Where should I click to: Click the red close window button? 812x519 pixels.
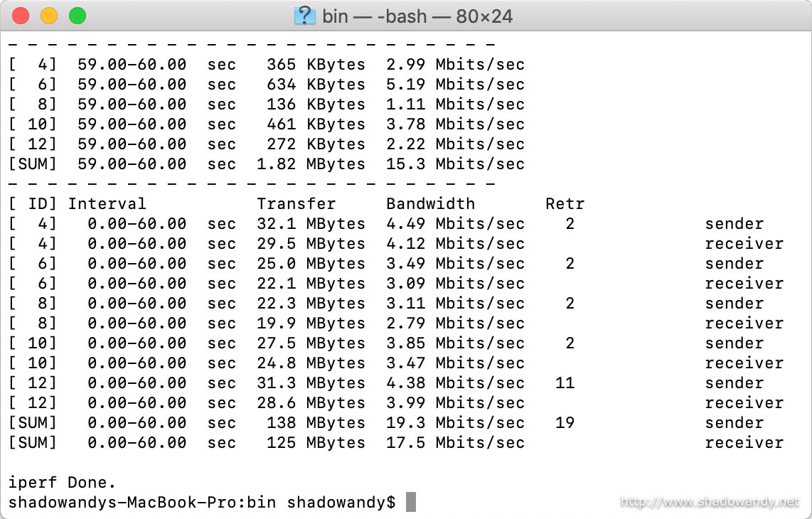[x=21, y=16]
